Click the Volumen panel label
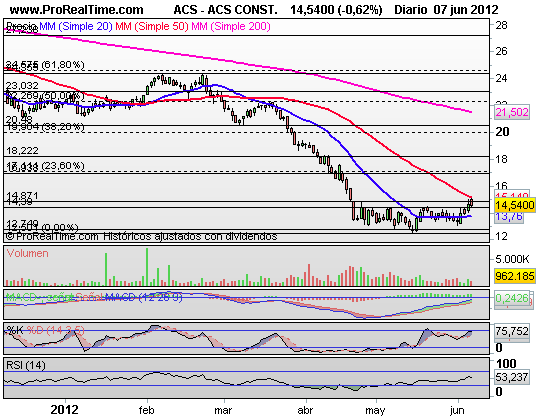 pos(27,253)
